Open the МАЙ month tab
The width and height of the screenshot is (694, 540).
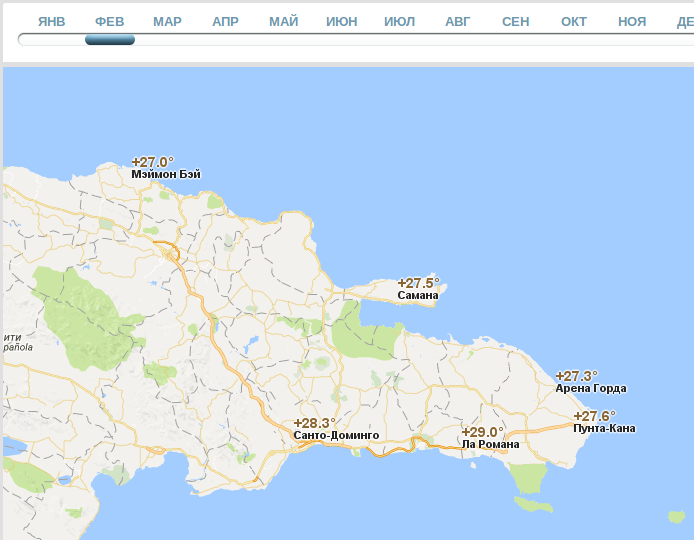click(x=283, y=21)
